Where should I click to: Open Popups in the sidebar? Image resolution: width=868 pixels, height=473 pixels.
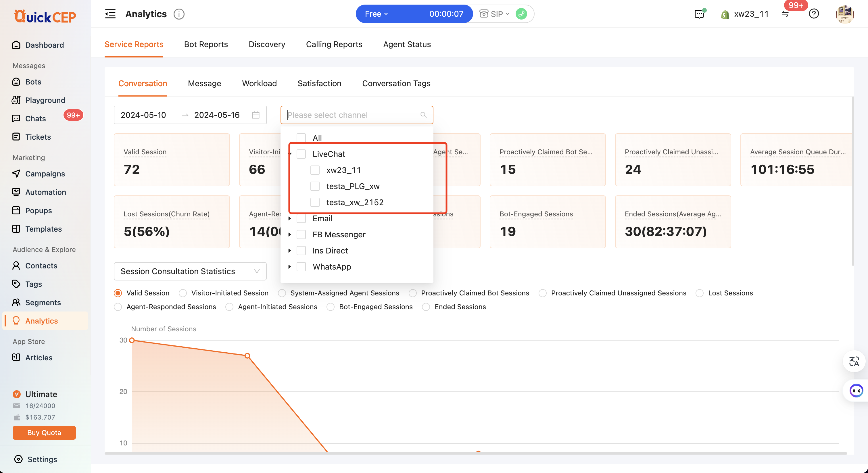pyautogui.click(x=39, y=211)
